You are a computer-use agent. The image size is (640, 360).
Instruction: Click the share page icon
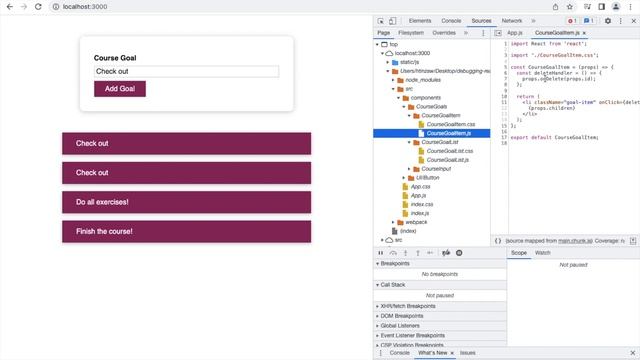click(556, 7)
